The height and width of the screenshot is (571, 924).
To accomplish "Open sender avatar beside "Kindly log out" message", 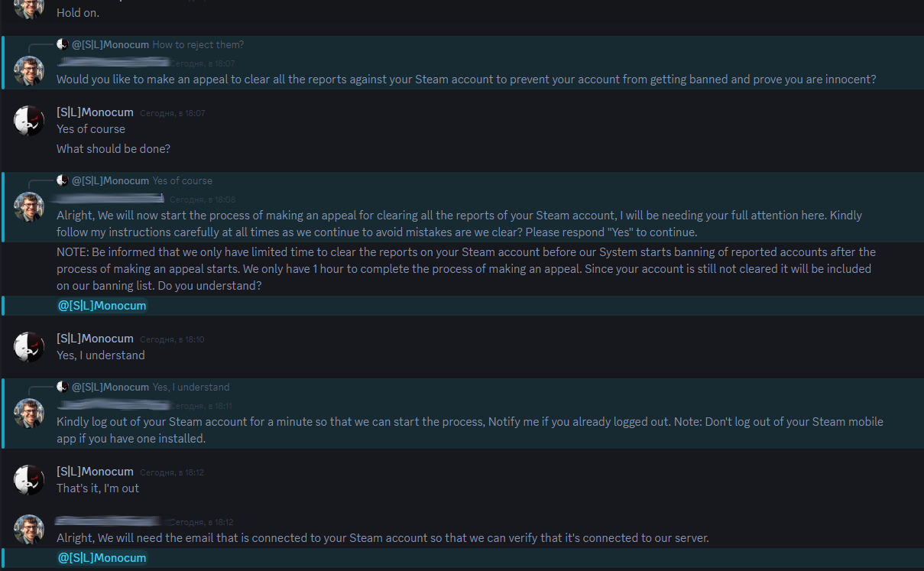I will [29, 414].
